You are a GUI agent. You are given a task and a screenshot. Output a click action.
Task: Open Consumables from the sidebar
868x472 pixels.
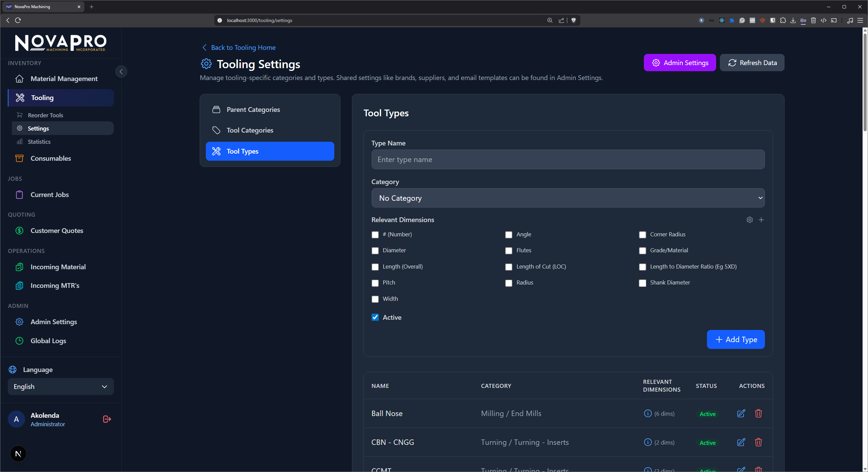click(51, 158)
